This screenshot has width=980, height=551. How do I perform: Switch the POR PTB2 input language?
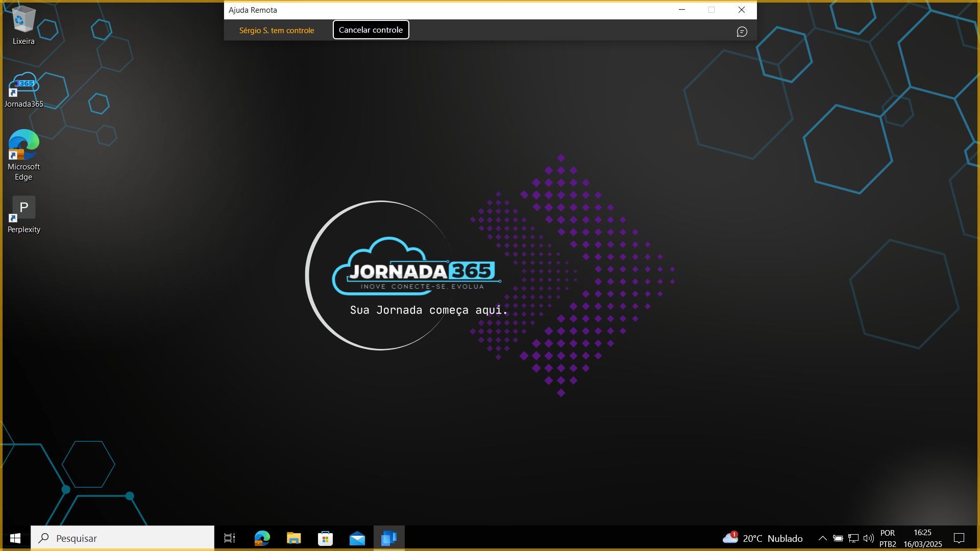(888, 538)
